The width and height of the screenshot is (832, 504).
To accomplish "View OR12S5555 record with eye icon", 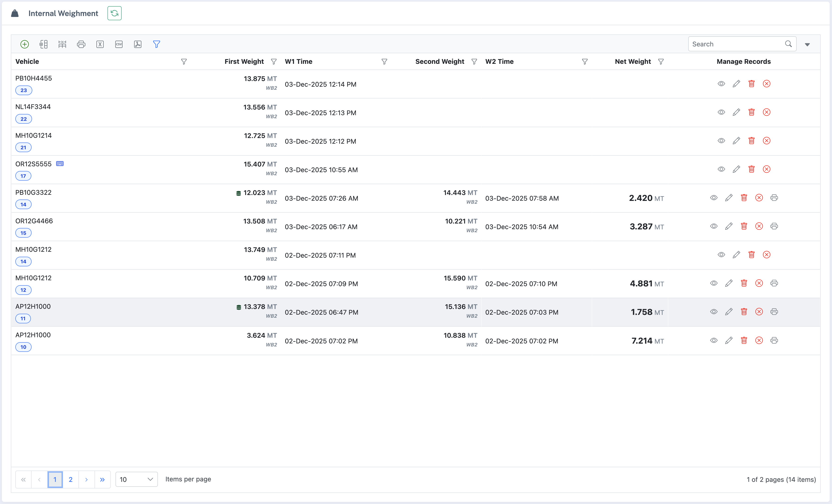I will (721, 169).
